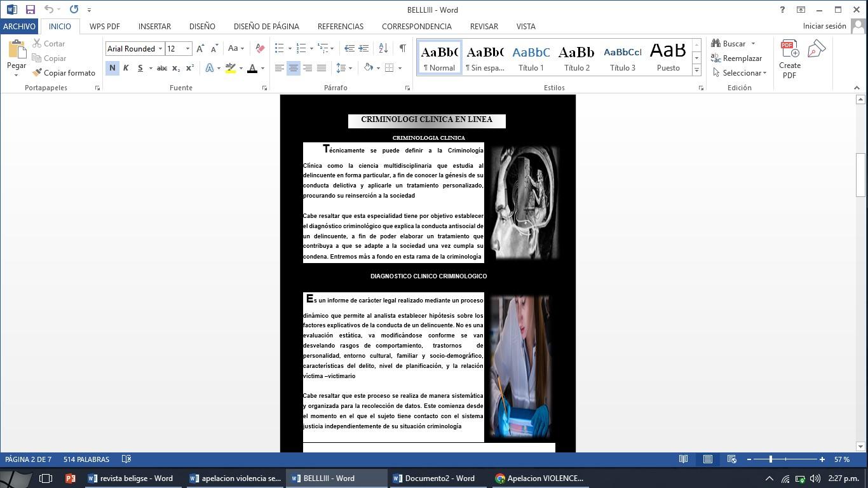Open the line spacing dropdown

[x=344, y=68]
